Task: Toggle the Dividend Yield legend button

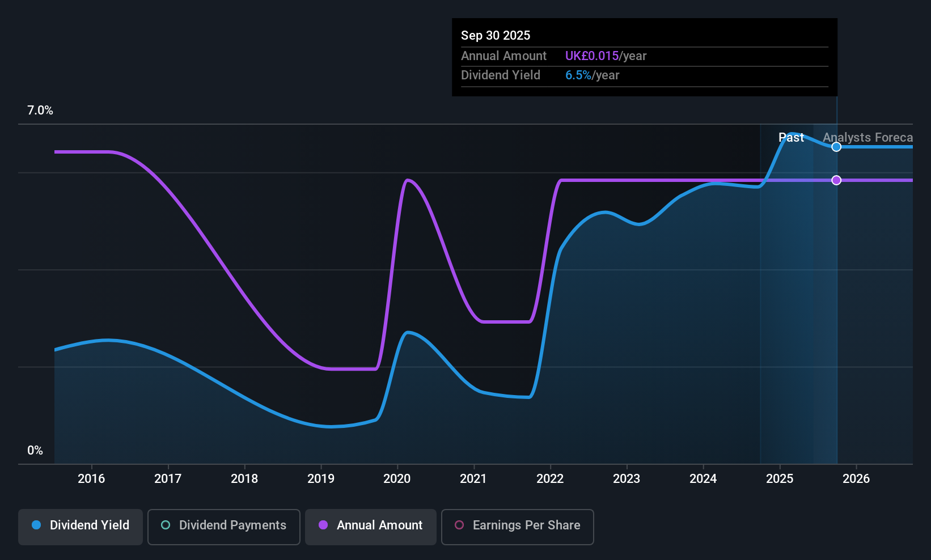Action: point(81,527)
